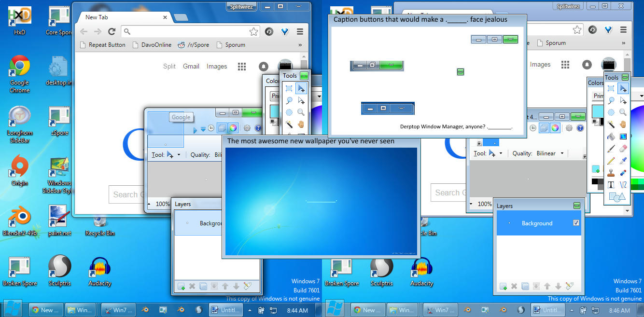This screenshot has height=317, width=644.
Task: Open the /r/Spore bookmark
Action: [x=194, y=45]
